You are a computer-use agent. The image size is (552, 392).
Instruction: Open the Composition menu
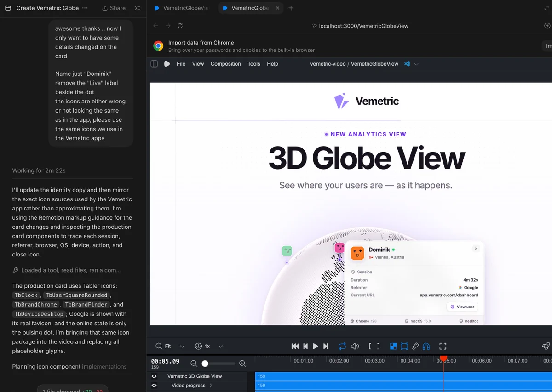(225, 64)
